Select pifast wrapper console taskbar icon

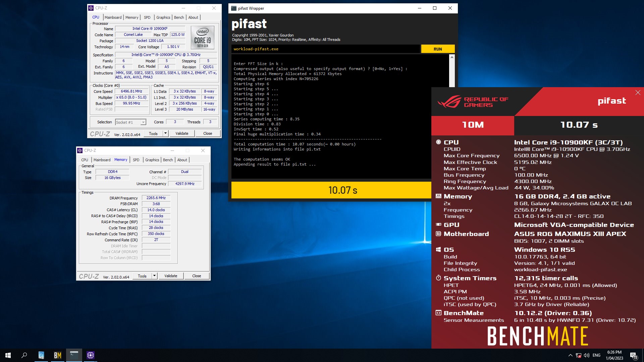point(74,355)
